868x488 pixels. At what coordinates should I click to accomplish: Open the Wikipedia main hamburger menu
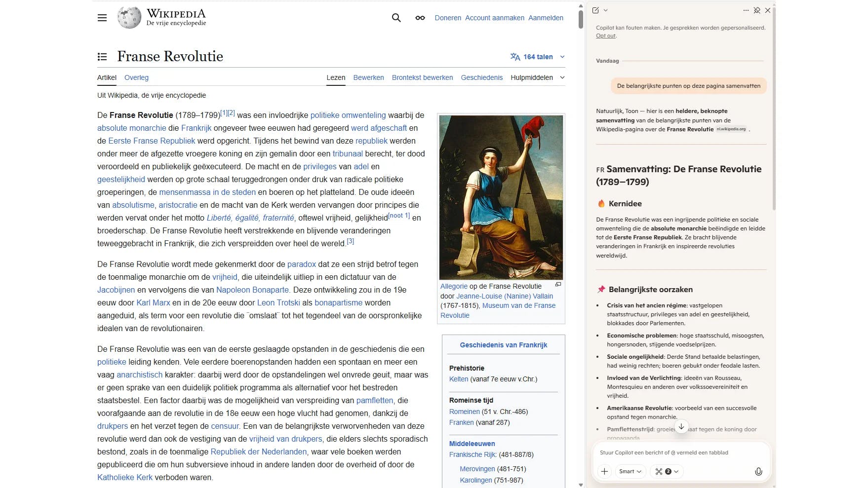click(x=102, y=18)
